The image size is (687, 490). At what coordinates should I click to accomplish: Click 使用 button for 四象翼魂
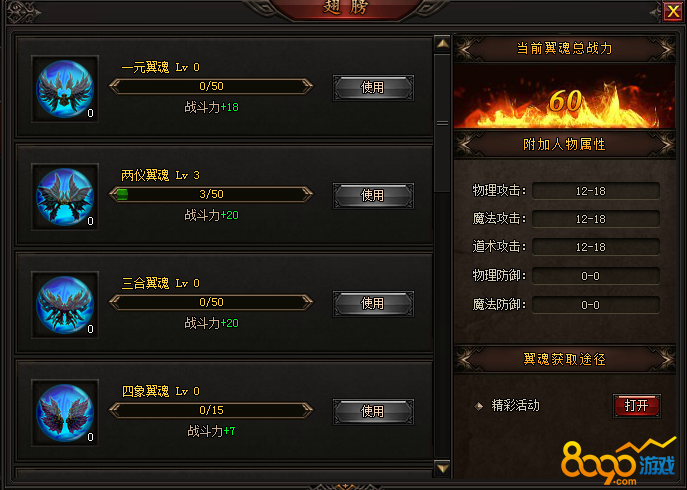pos(373,412)
